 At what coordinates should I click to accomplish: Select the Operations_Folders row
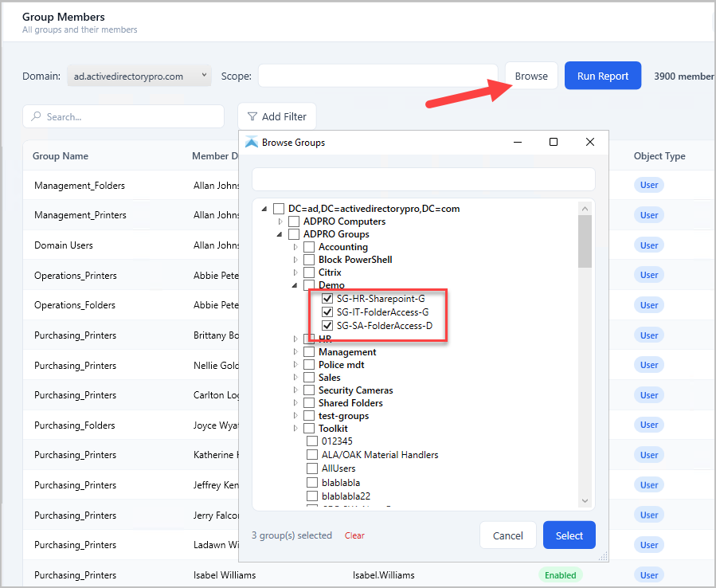click(x=370, y=304)
